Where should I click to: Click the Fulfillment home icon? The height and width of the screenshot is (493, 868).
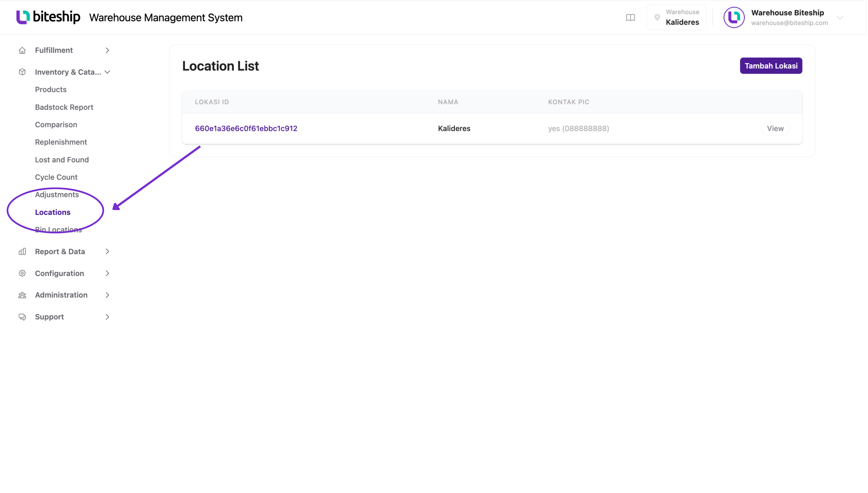pos(22,50)
